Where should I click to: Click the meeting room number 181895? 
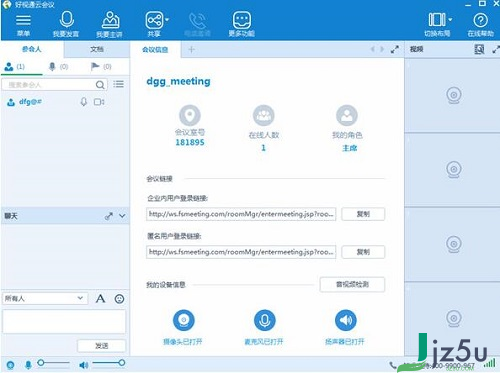click(190, 142)
